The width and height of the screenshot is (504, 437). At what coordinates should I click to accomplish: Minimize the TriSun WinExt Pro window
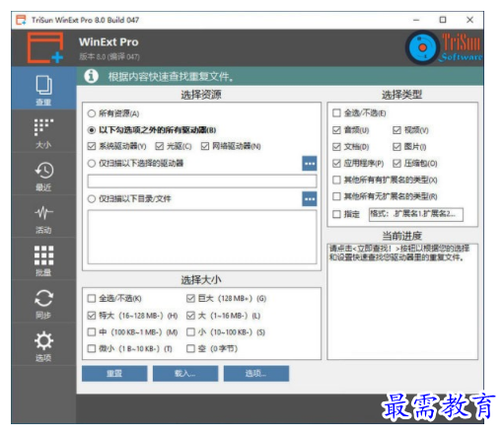point(416,20)
